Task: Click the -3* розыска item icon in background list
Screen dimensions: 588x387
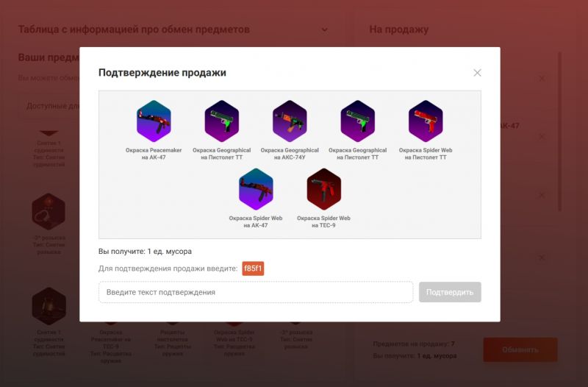Action: (x=49, y=211)
